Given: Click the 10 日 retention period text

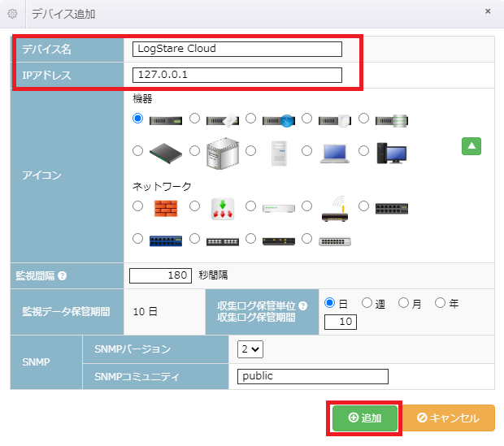Looking at the screenshot, I should (145, 312).
